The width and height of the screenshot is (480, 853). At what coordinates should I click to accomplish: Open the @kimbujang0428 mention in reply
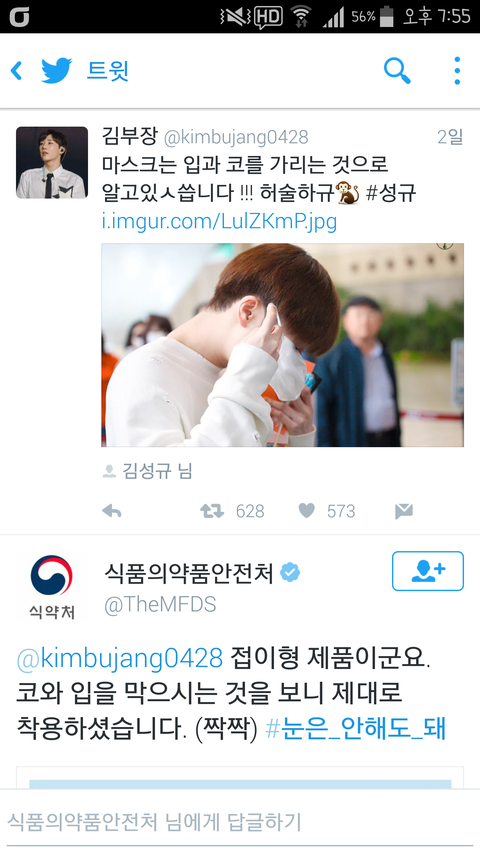click(120, 658)
